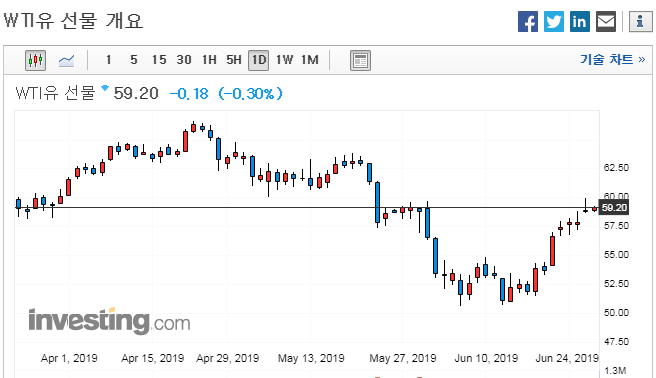Viewport: 656px width, 378px height.
Task: Select the 30 minute interval
Action: (x=184, y=60)
